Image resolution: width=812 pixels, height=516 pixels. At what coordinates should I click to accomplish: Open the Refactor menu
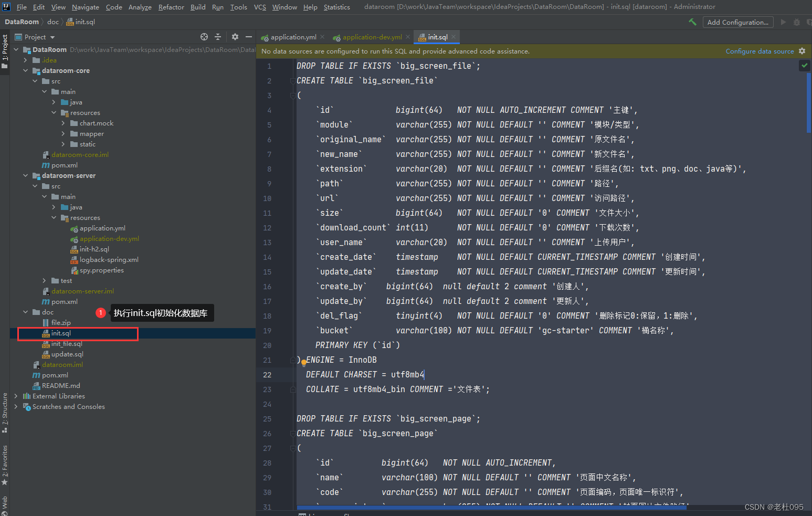coord(171,7)
